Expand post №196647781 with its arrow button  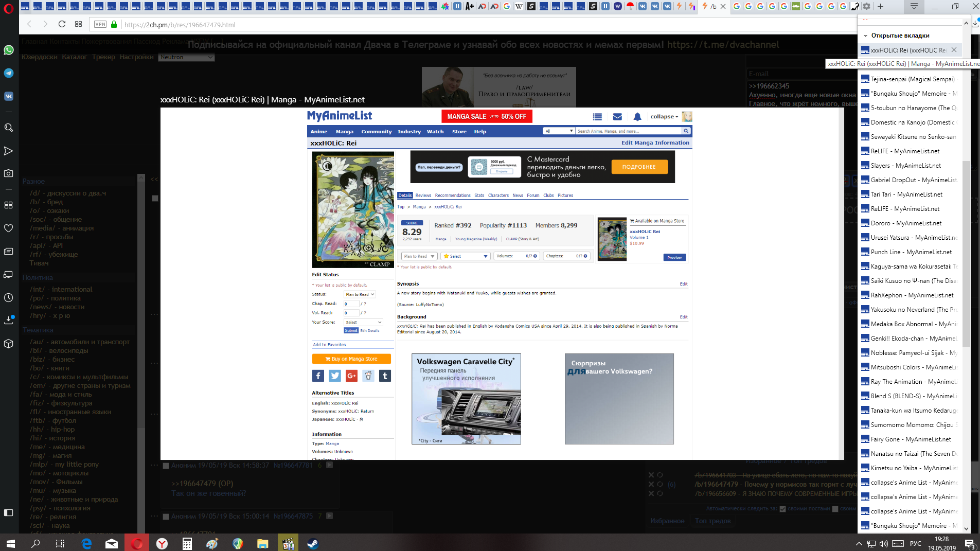(x=330, y=465)
